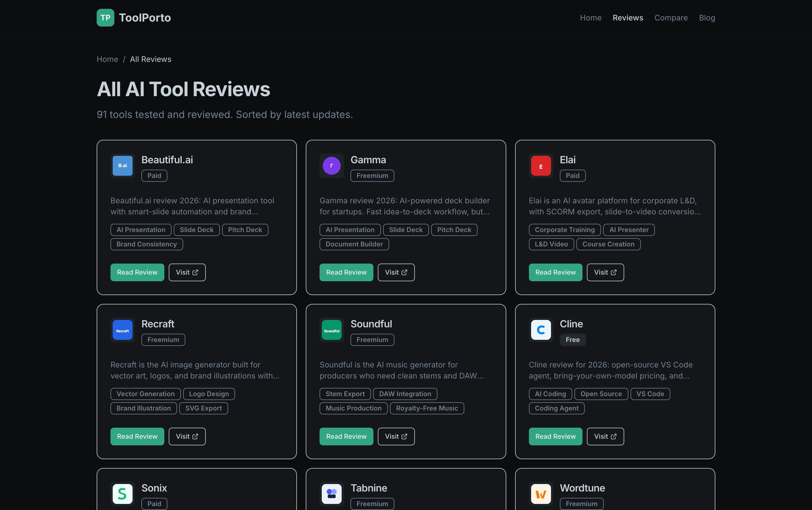The height and width of the screenshot is (510, 812).
Task: Click the Course Creation tag
Action: coord(608,244)
